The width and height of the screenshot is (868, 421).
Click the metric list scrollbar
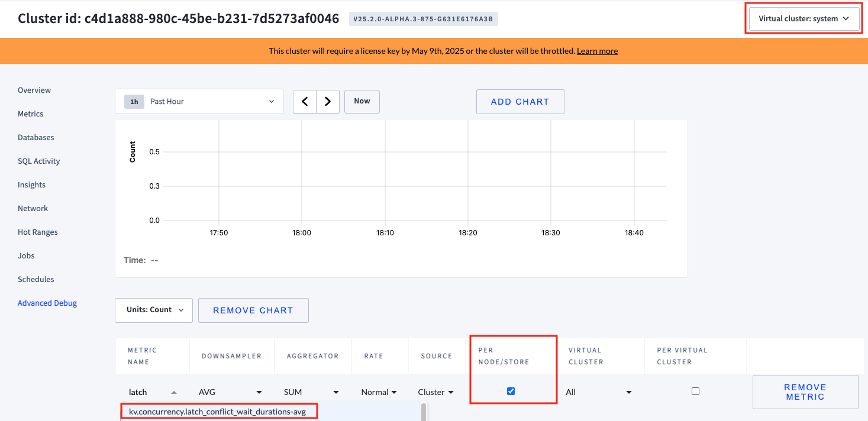click(x=424, y=412)
